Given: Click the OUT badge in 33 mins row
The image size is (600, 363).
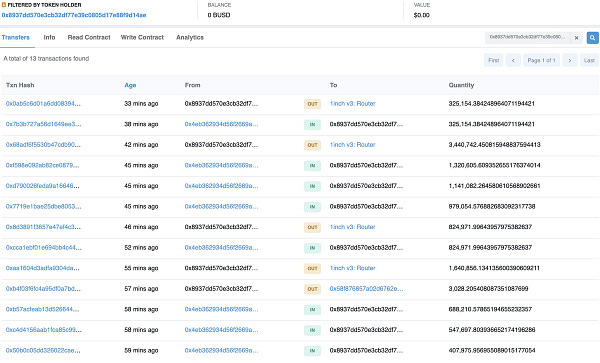Looking at the screenshot, I should point(312,104).
